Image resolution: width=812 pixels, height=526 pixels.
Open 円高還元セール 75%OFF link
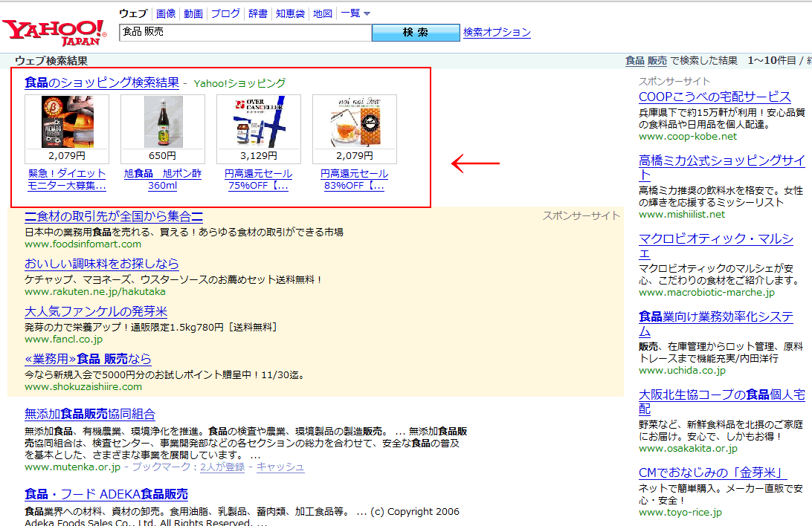click(x=259, y=180)
